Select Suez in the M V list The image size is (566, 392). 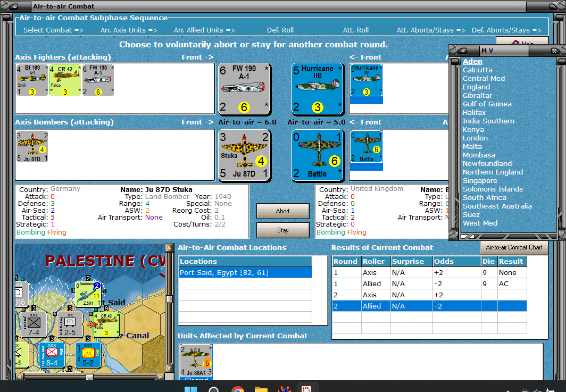pyautogui.click(x=471, y=214)
